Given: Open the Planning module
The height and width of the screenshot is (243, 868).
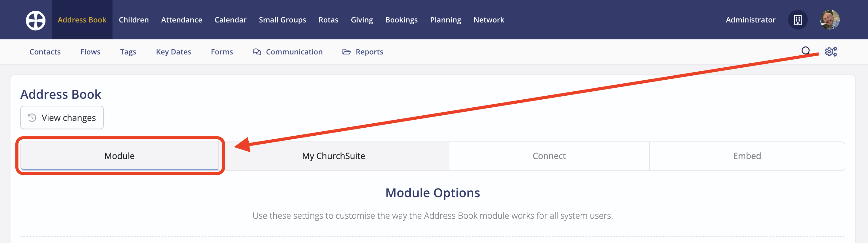Looking at the screenshot, I should click(x=445, y=20).
